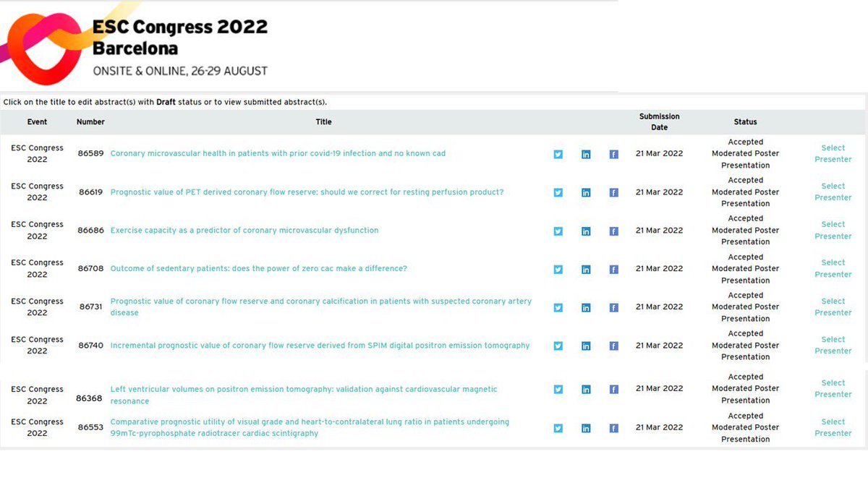The image size is (868, 488).
Task: Open 99mTc-pyrophosphate scintigraphy abstract
Action: [310, 427]
